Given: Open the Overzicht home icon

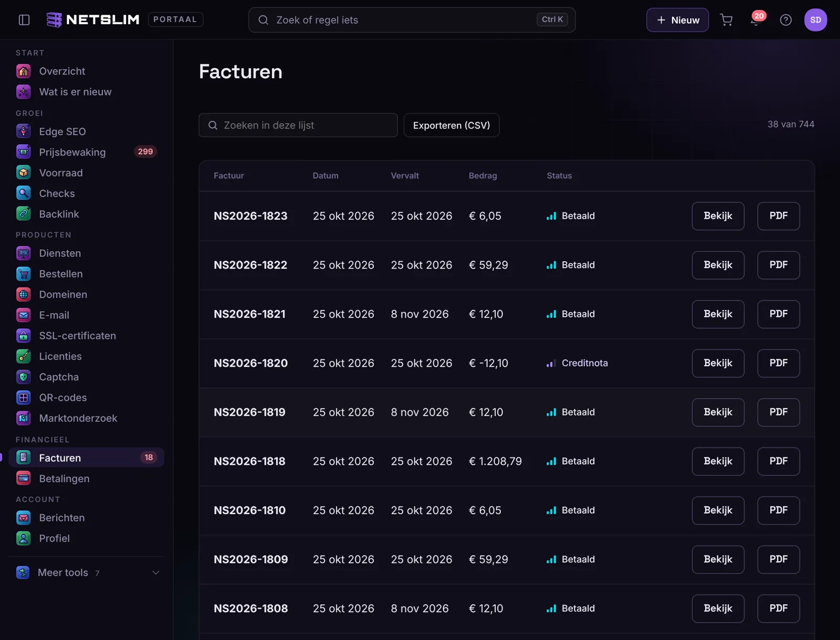Looking at the screenshot, I should 24,71.
